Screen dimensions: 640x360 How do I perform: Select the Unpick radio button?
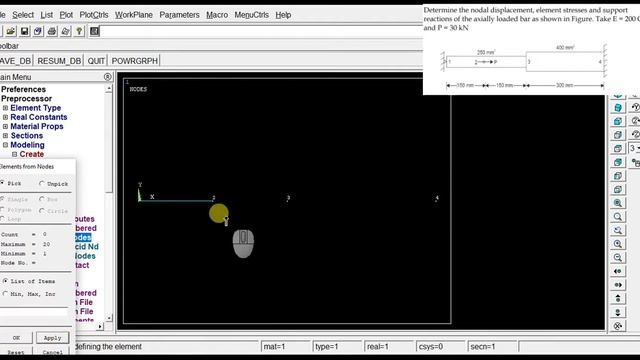[42, 184]
